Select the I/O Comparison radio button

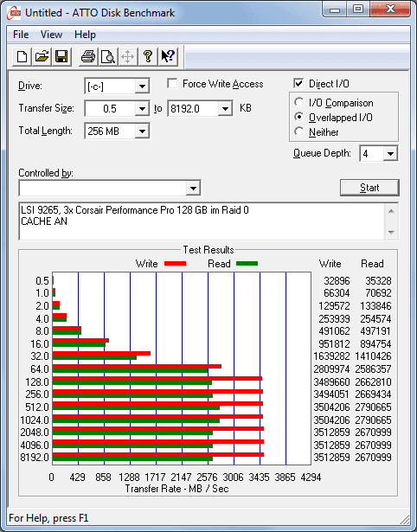tap(299, 102)
